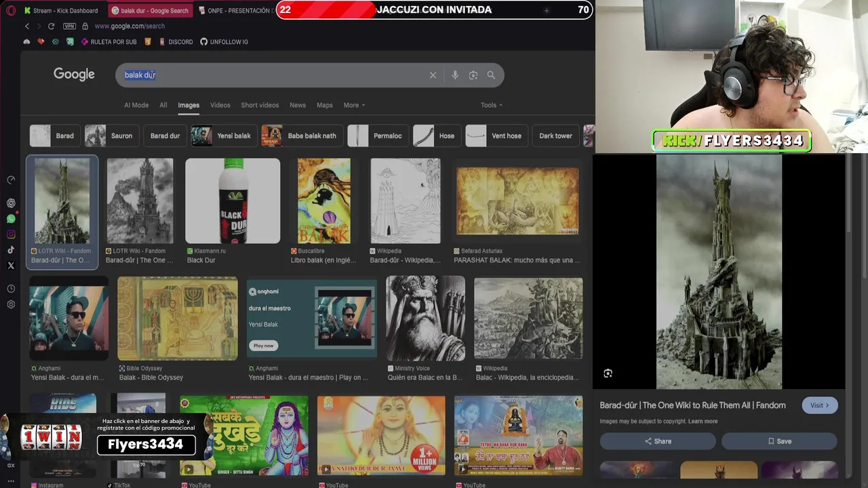Open the Opera GX main menu icon
Screen dimensions: 868x488
coord(10,10)
